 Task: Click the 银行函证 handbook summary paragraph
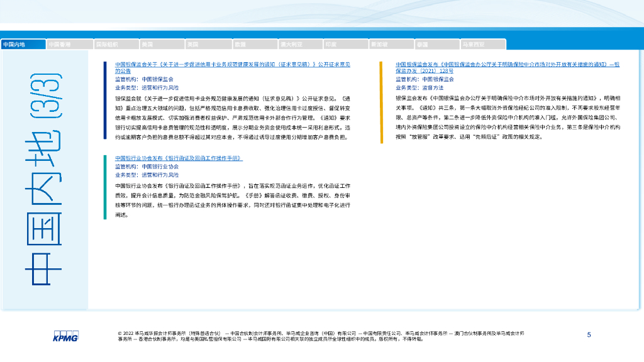coord(233,200)
